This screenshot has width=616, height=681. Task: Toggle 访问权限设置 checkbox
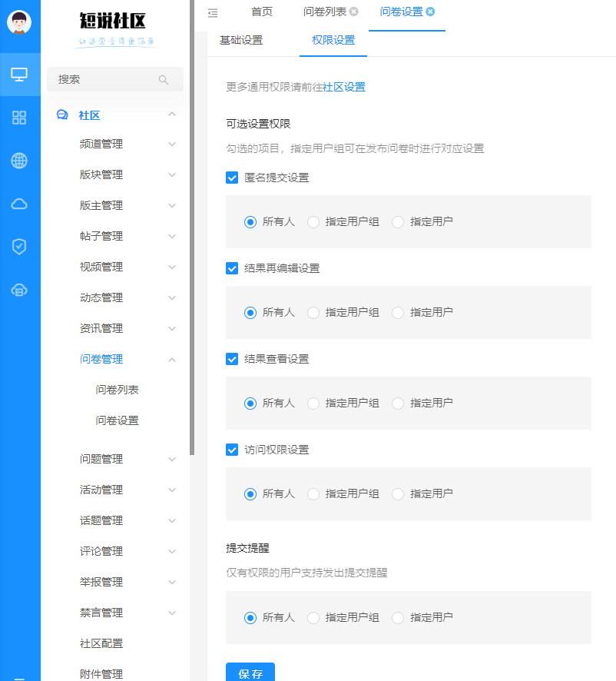(x=232, y=450)
